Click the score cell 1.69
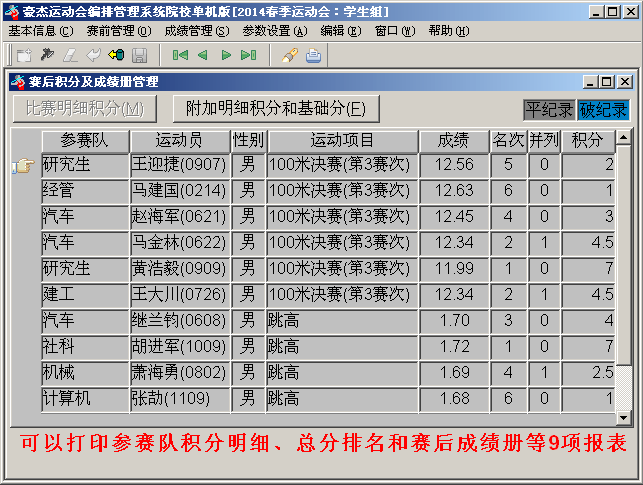The height and width of the screenshot is (485, 643). tap(454, 373)
